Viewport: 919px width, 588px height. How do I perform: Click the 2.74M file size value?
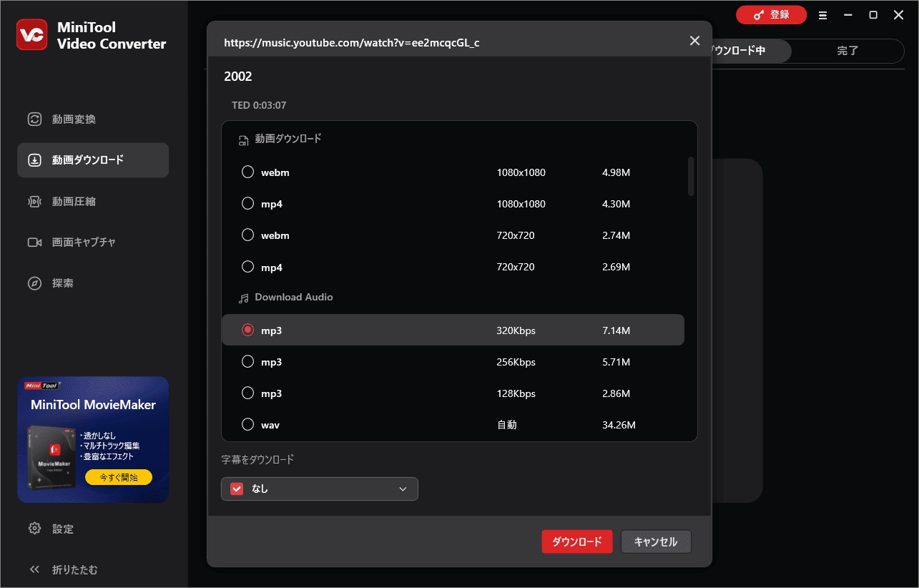(x=616, y=235)
